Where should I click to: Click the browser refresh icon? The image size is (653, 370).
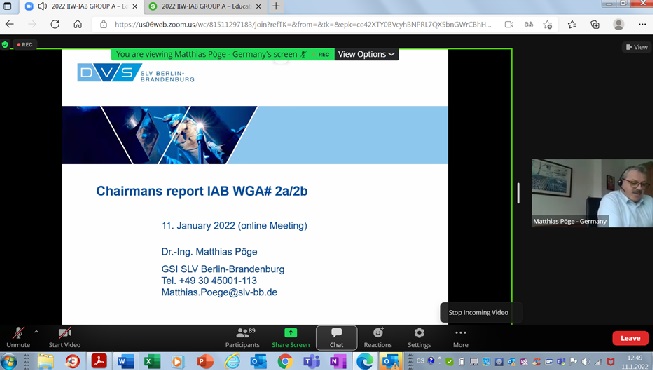click(x=55, y=24)
